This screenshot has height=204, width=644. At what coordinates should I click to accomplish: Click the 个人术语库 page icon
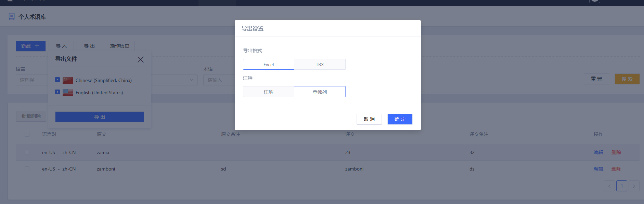(x=12, y=17)
